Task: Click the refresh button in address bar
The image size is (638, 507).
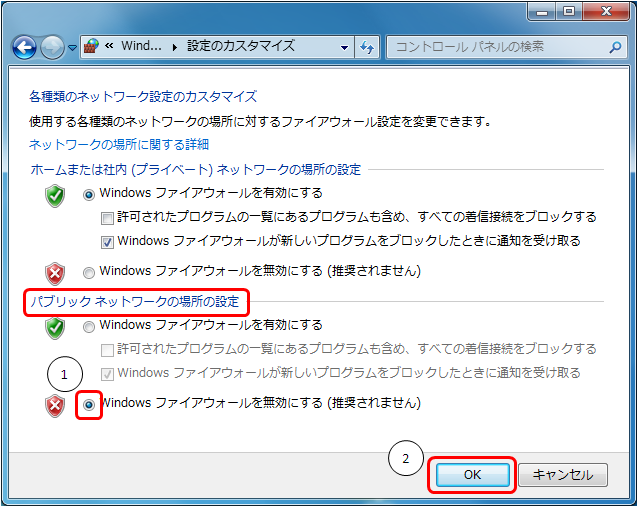Action: pyautogui.click(x=367, y=48)
